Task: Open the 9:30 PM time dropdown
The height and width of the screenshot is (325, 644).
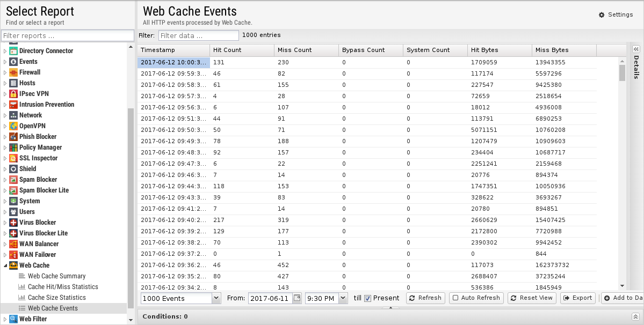Action: [343, 298]
